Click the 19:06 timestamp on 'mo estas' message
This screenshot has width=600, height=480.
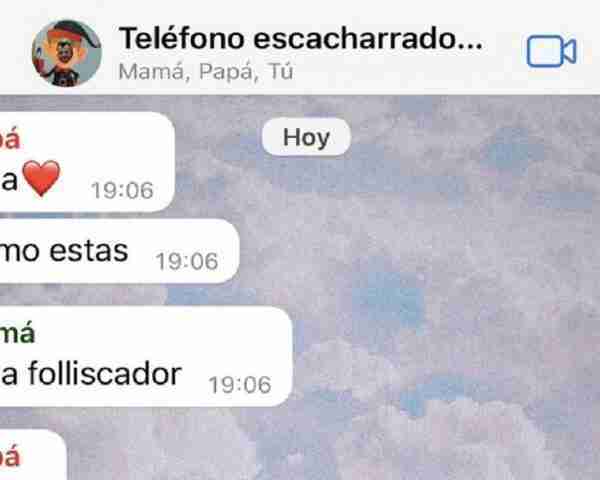click(x=187, y=261)
